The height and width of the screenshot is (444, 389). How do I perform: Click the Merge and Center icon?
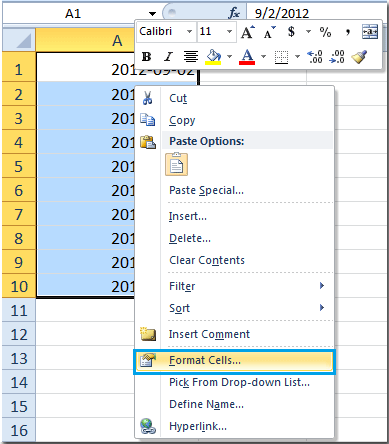coord(370,32)
